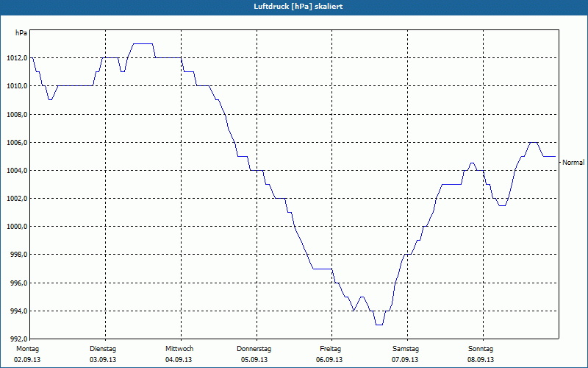Click the 'Dienstag' day label
The width and height of the screenshot is (588, 368).
coord(103,349)
